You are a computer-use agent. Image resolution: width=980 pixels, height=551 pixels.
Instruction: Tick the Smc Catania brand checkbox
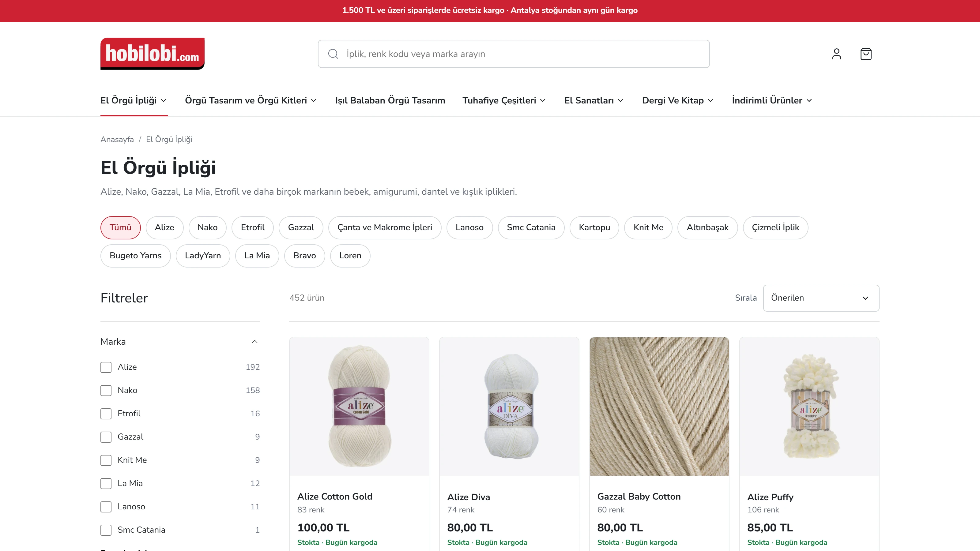click(x=106, y=530)
